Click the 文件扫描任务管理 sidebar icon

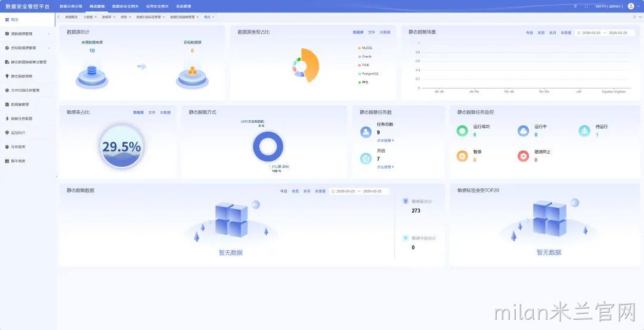click(7, 91)
